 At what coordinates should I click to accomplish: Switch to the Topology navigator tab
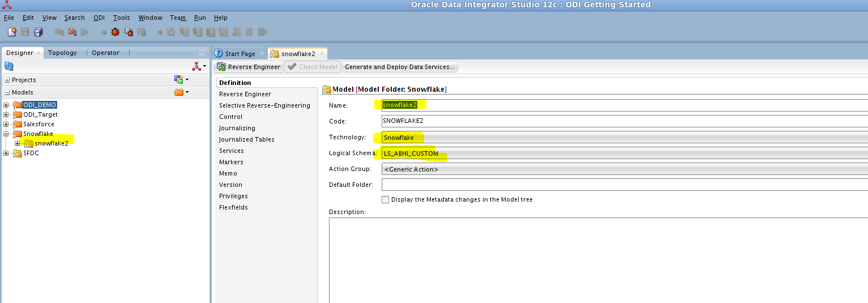coord(62,53)
